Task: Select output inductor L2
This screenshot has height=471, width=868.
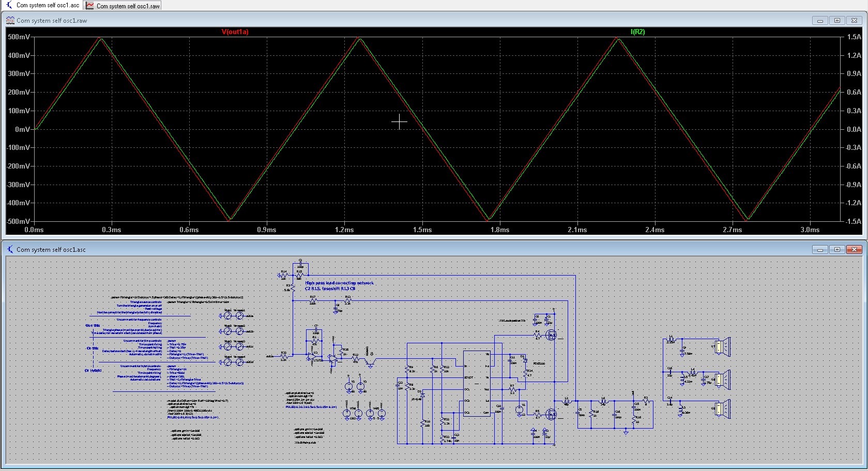Action: (566, 401)
